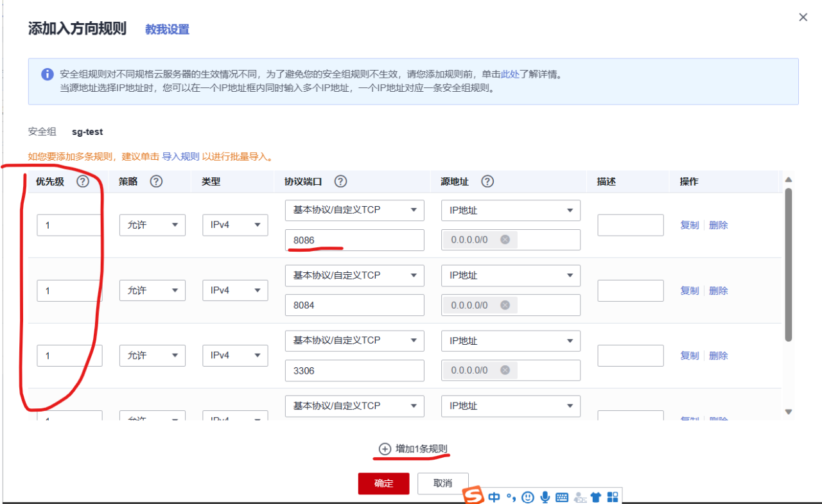Open the IPv4 type dropdown in second rule

click(x=235, y=290)
